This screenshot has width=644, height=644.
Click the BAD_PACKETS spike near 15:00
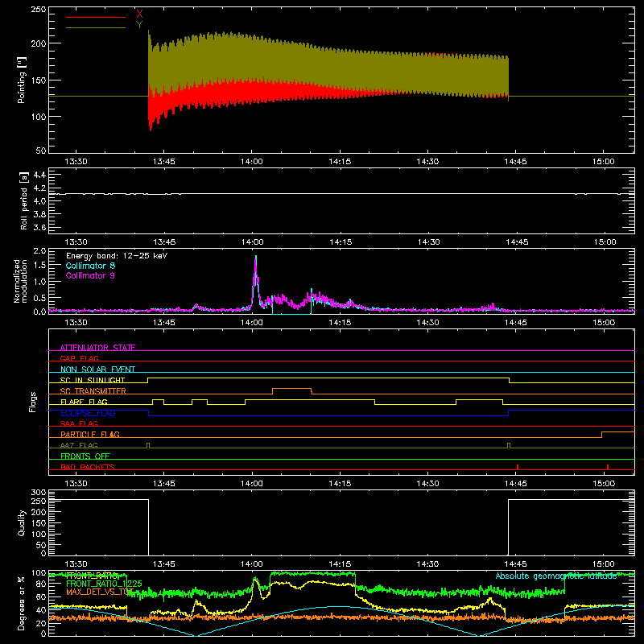[608, 467]
